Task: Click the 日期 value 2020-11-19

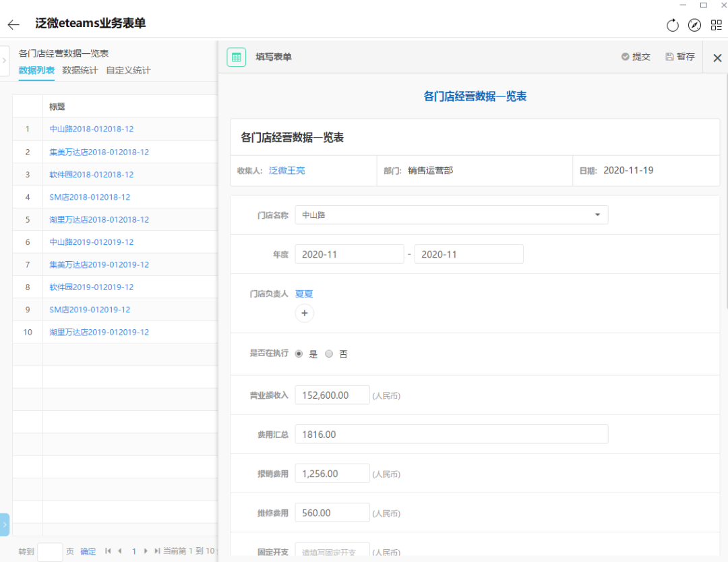Action: pos(628,170)
